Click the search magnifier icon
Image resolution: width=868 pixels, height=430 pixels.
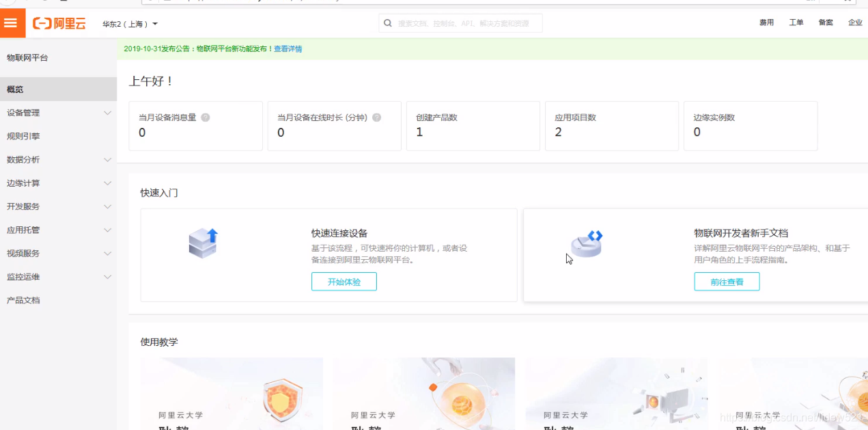388,23
